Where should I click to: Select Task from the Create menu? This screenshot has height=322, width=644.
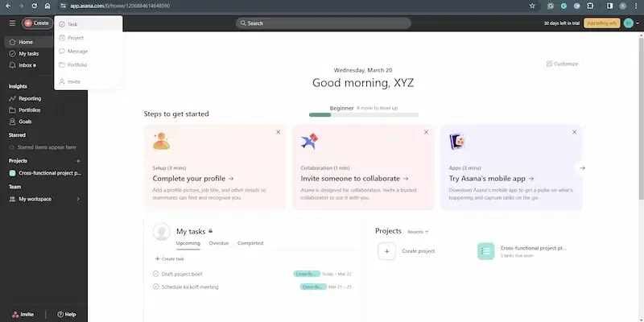89,24
